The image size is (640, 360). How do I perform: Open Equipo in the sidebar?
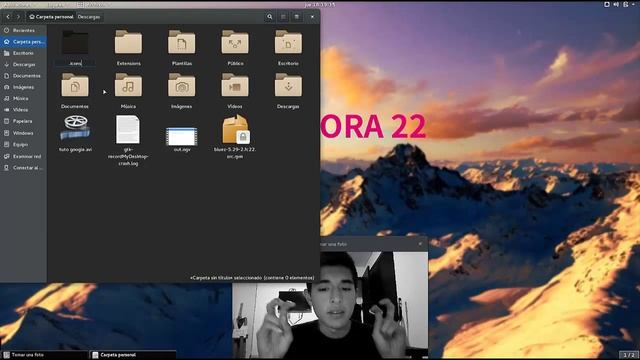(x=23, y=144)
